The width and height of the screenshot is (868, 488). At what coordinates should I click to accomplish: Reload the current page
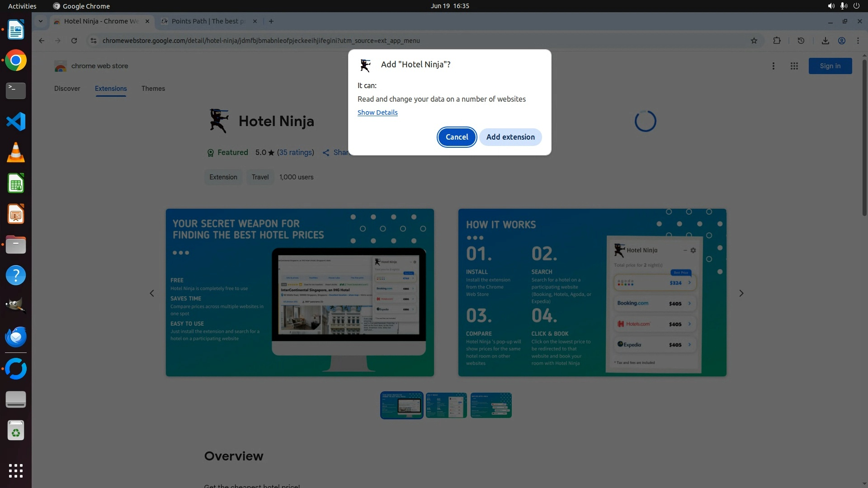coord(74,41)
